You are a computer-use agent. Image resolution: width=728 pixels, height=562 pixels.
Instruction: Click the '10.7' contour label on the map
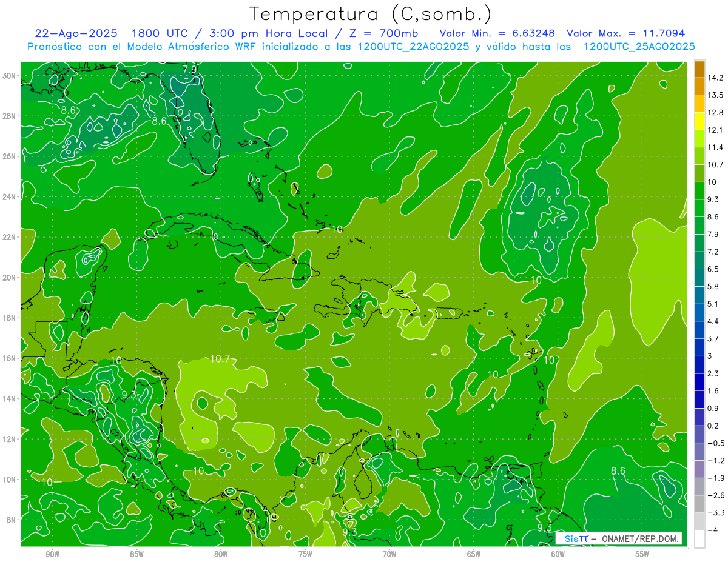(x=220, y=359)
